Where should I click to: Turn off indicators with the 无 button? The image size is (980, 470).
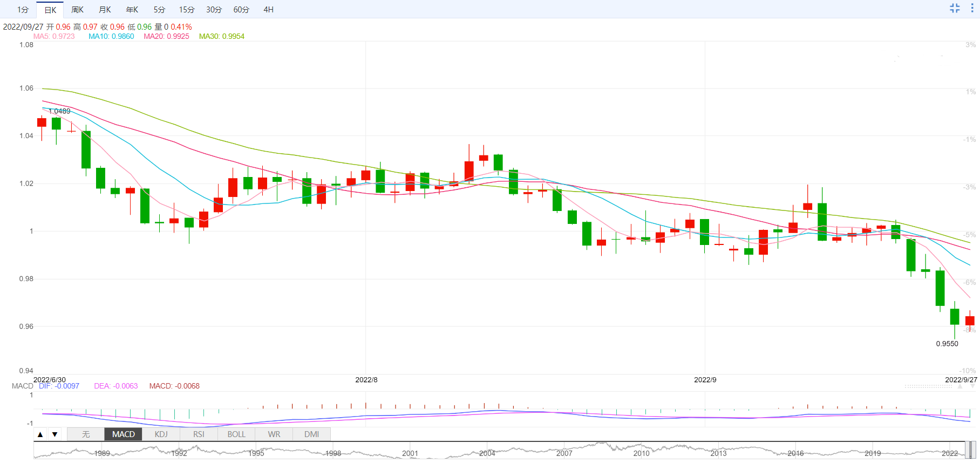pyautogui.click(x=86, y=434)
